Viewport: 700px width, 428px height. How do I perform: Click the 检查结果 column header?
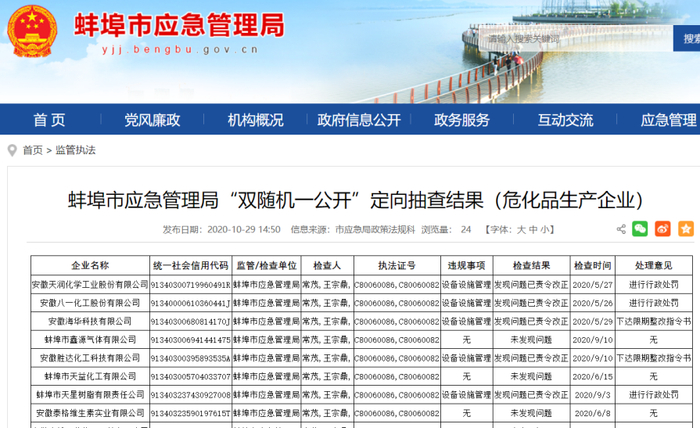tap(531, 266)
